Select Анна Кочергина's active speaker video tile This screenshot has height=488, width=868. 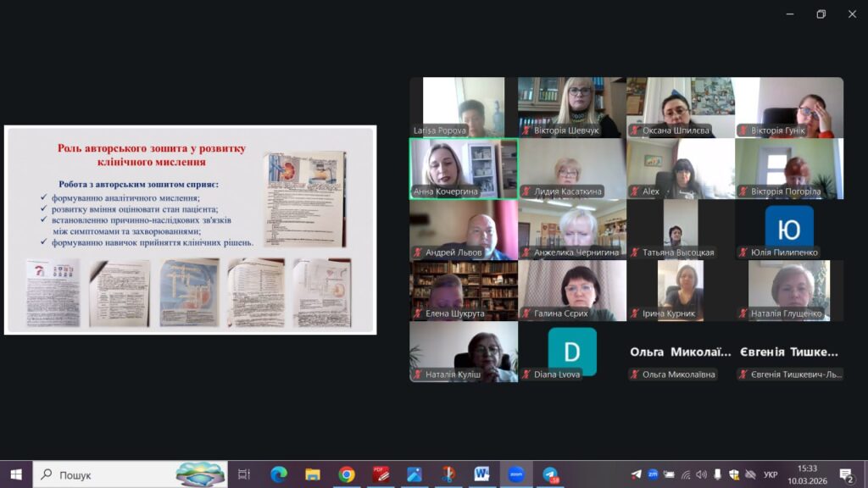pyautogui.click(x=464, y=169)
